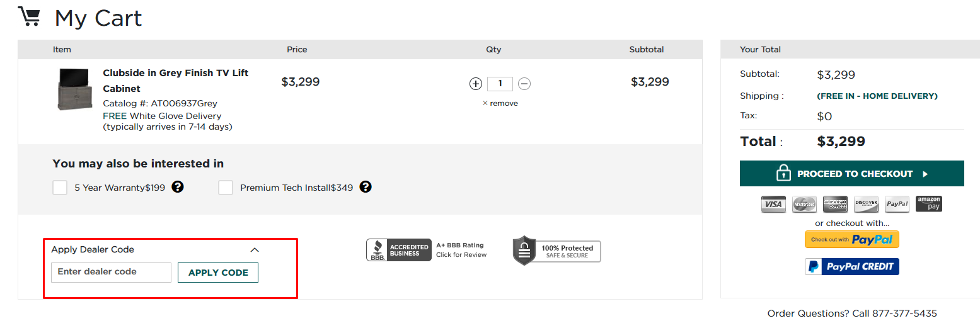This screenshot has width=980, height=333.
Task: Open the Premium Tech Install help icon
Action: pyautogui.click(x=366, y=187)
